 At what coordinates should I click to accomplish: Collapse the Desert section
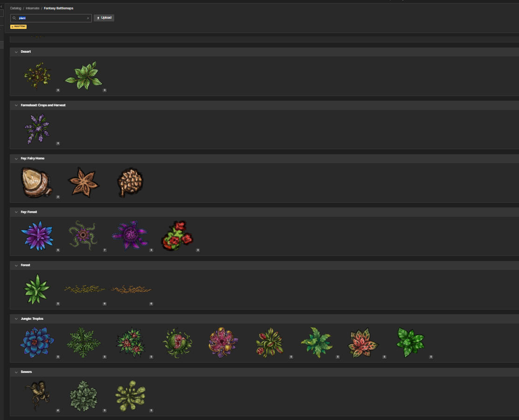pyautogui.click(x=16, y=52)
